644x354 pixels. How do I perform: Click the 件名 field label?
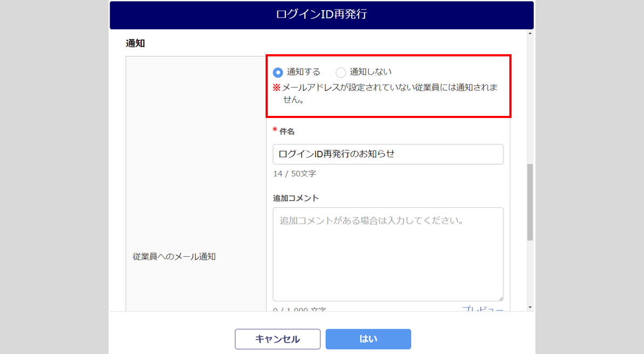click(287, 131)
